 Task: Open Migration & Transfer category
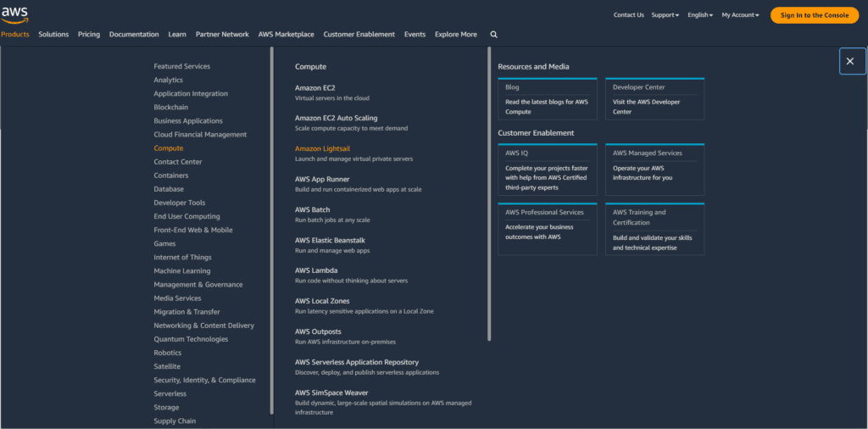pyautogui.click(x=186, y=312)
